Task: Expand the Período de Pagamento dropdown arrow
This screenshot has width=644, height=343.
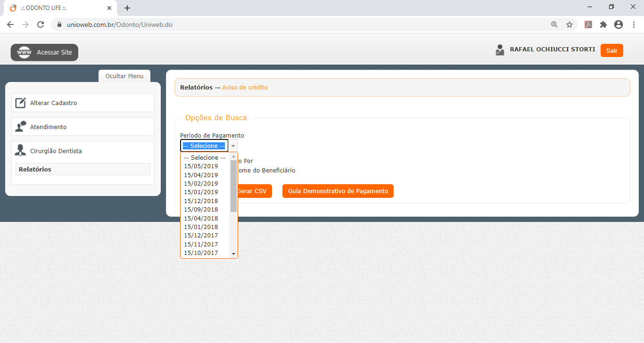Action: coord(233,146)
